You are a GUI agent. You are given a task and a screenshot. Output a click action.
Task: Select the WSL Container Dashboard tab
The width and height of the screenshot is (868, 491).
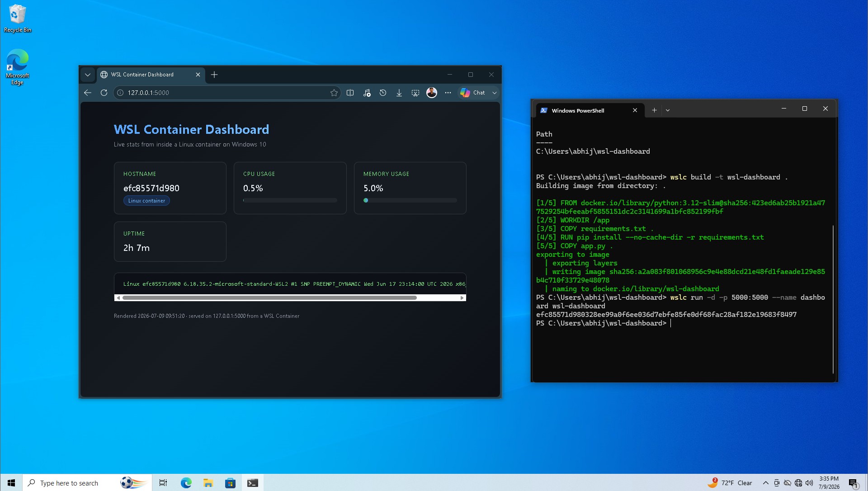[x=151, y=75]
